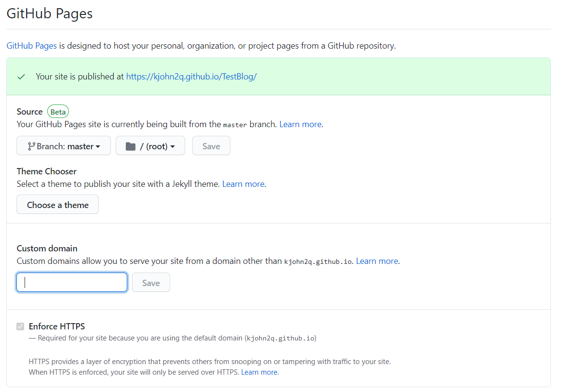Open Learn more link about HTTPS
This screenshot has height=392, width=562.
pyautogui.click(x=259, y=372)
